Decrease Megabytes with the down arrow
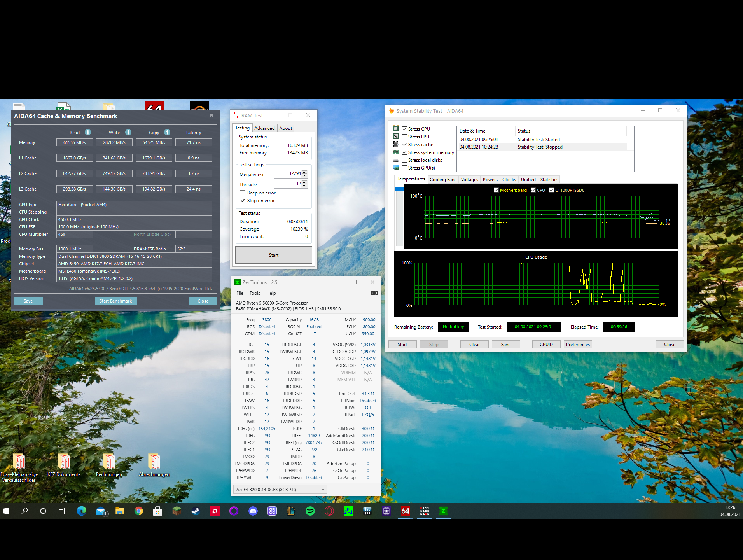Image resolution: width=743 pixels, height=560 pixels. (304, 175)
